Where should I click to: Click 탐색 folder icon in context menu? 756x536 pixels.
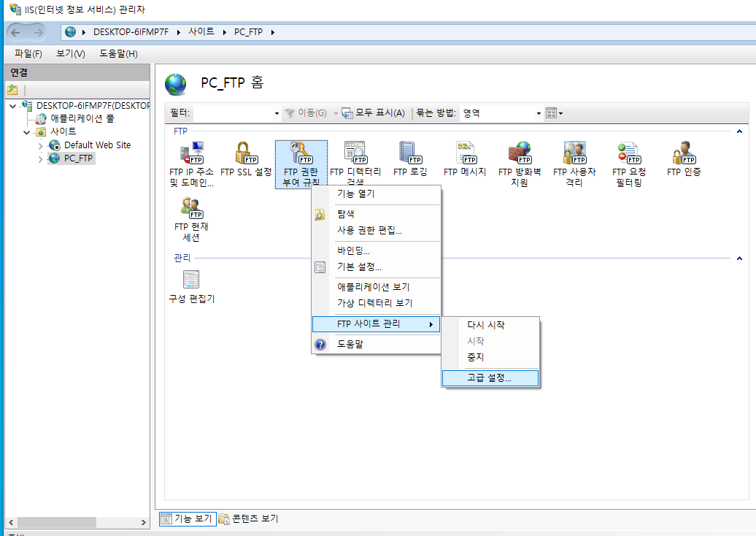coord(320,214)
